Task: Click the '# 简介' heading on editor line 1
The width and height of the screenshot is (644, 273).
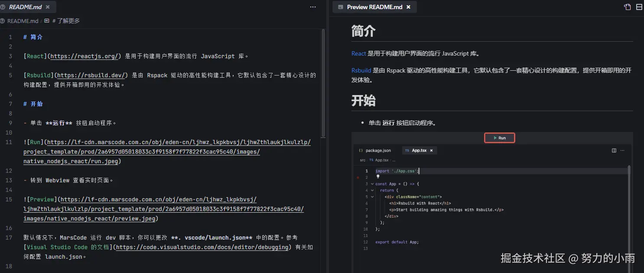Action: pos(33,37)
